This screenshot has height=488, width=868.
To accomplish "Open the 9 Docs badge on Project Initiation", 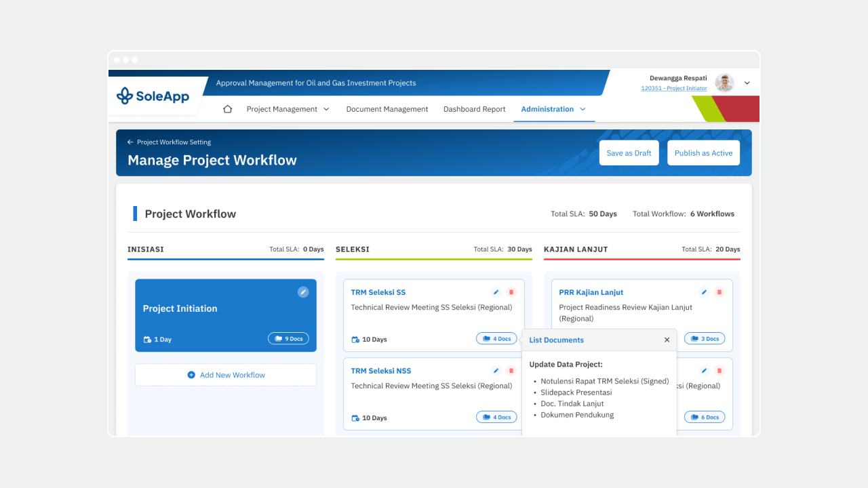I will (x=288, y=339).
